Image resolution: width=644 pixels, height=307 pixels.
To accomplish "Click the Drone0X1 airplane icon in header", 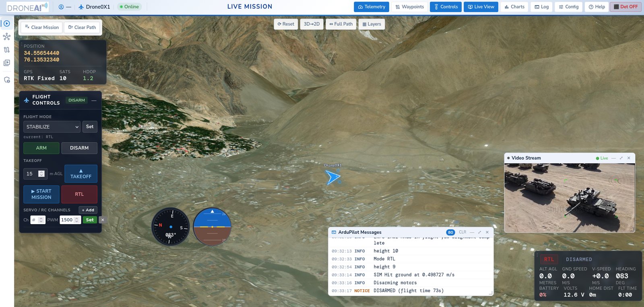I will [81, 7].
